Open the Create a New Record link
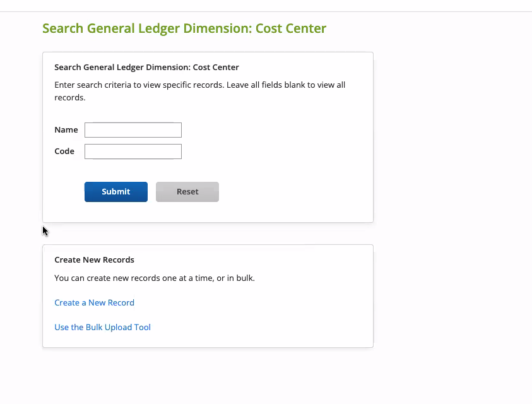This screenshot has height=404, width=532. [94, 302]
